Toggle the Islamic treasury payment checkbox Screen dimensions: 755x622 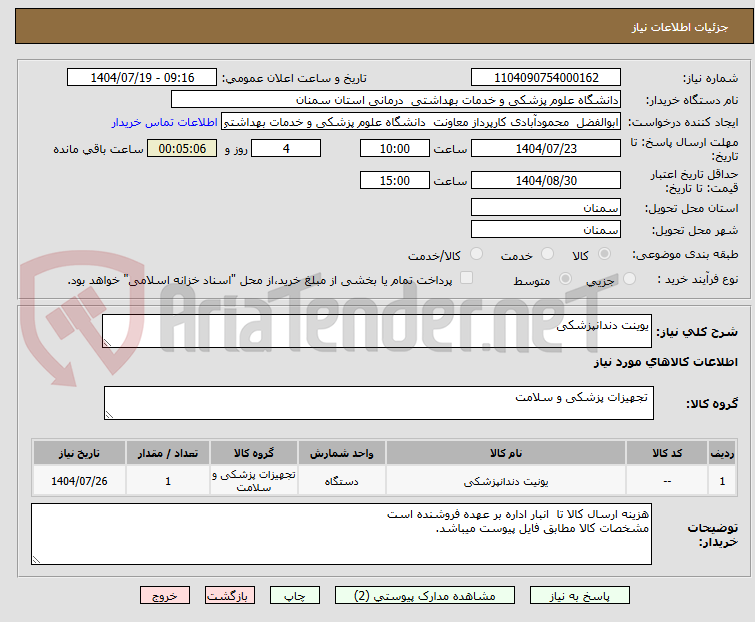click(x=466, y=278)
